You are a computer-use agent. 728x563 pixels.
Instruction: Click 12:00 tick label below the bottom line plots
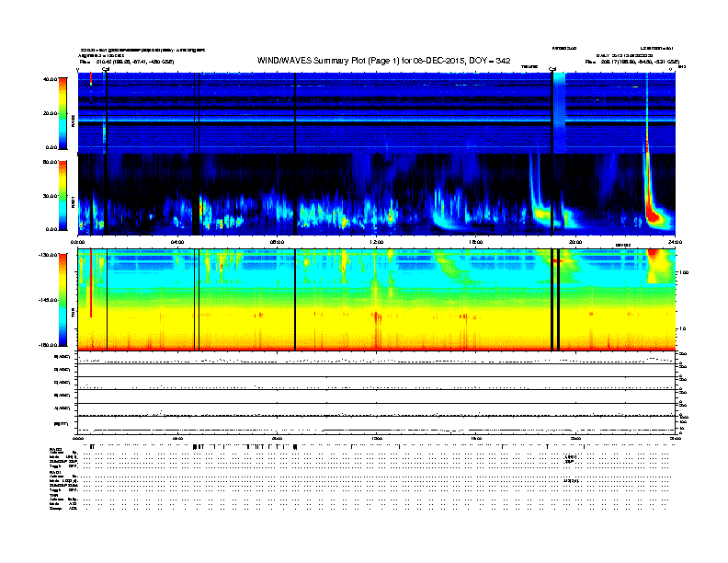click(x=377, y=438)
